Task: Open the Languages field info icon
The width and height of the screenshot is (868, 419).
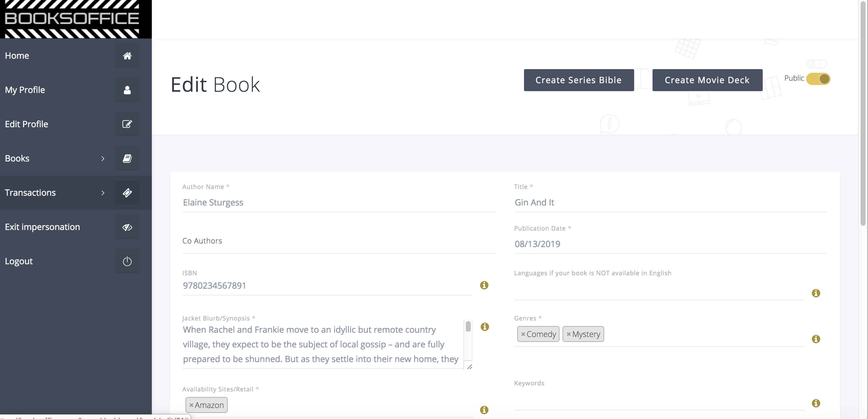Action: pyautogui.click(x=816, y=293)
